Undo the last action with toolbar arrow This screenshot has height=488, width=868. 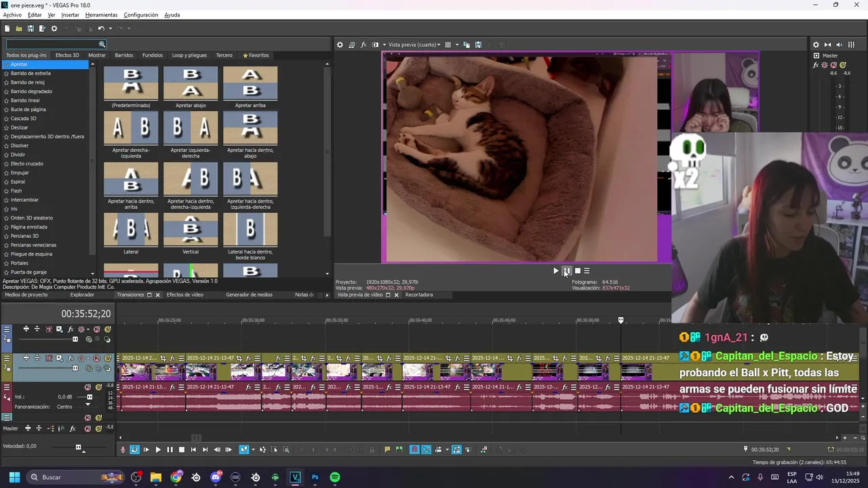tap(100, 28)
